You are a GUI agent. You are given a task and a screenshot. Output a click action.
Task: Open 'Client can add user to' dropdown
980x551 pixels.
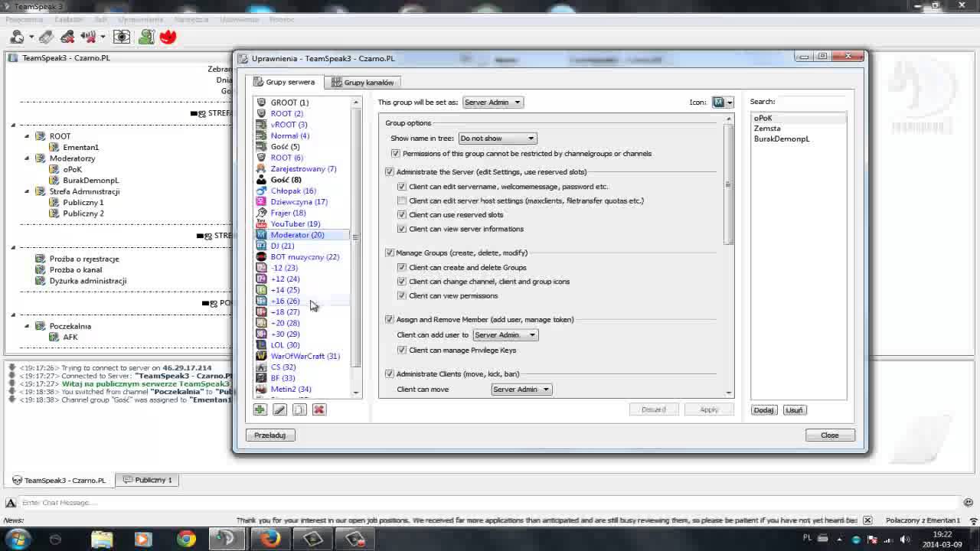click(x=505, y=335)
